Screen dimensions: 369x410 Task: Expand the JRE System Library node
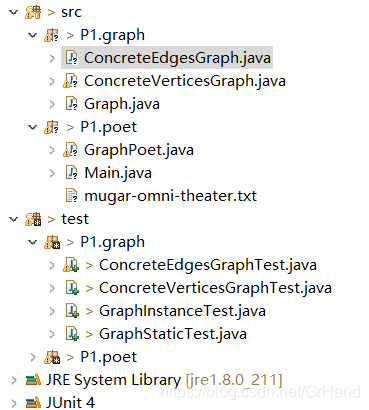[x=14, y=380]
